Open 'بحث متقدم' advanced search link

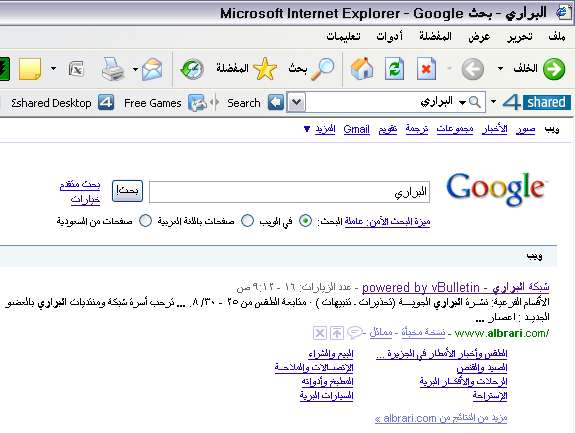pyautogui.click(x=80, y=184)
